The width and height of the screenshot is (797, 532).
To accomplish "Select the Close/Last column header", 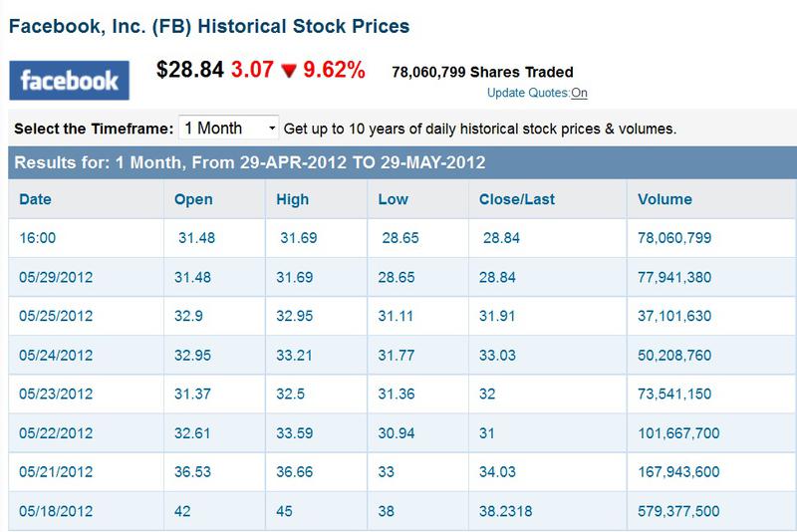I will (516, 199).
